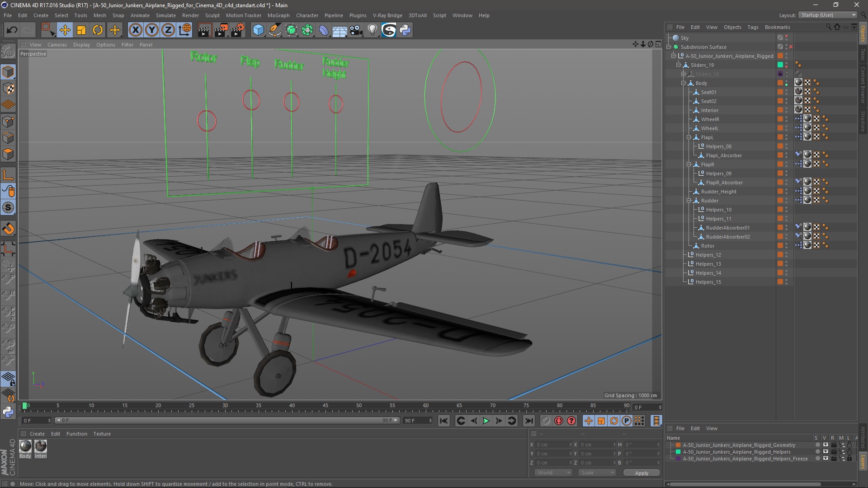Add a subdivision surface generator
The image size is (868, 488).
[291, 30]
